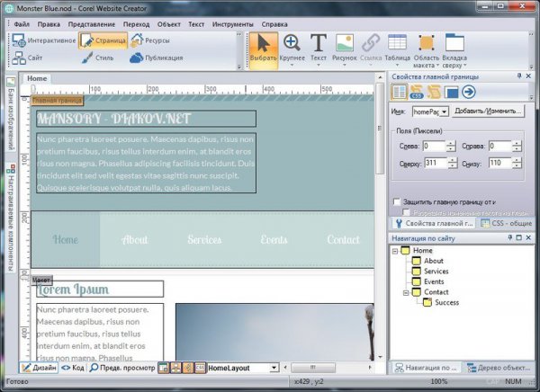
Task: Click the horizontal scrollbar thumb
Action: pos(312,368)
